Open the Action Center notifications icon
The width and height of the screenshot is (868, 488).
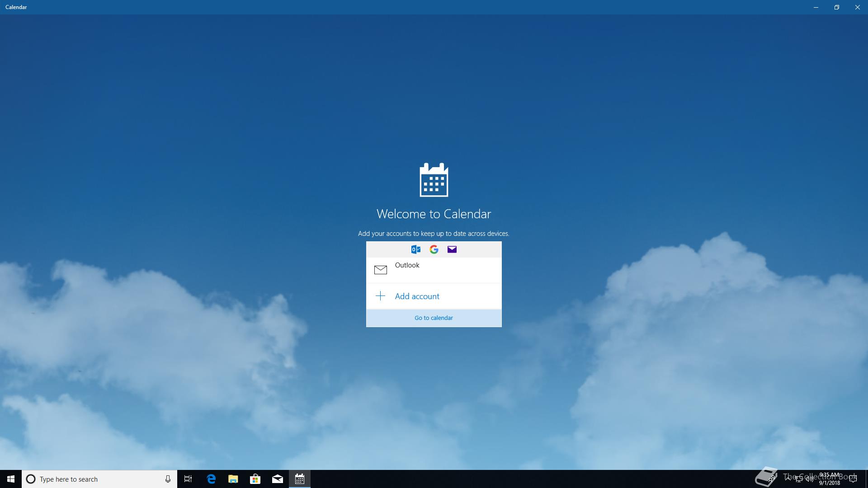pos(853,479)
